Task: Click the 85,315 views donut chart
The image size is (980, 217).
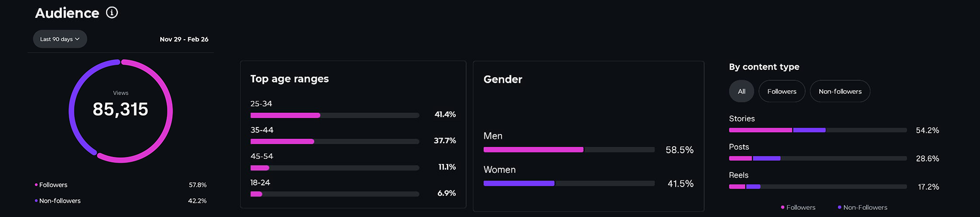Action: click(x=120, y=111)
